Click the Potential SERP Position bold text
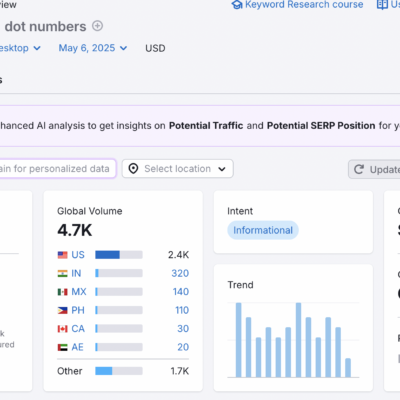 pyautogui.click(x=321, y=126)
